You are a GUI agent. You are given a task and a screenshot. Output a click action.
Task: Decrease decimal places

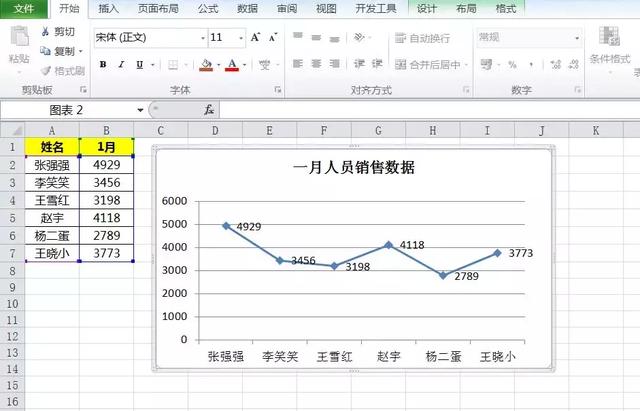point(573,64)
